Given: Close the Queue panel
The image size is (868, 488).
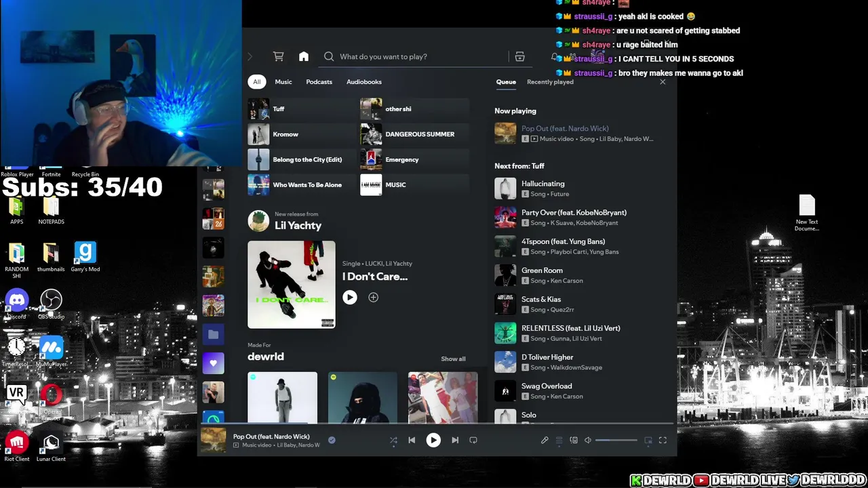Looking at the screenshot, I should pos(663,82).
